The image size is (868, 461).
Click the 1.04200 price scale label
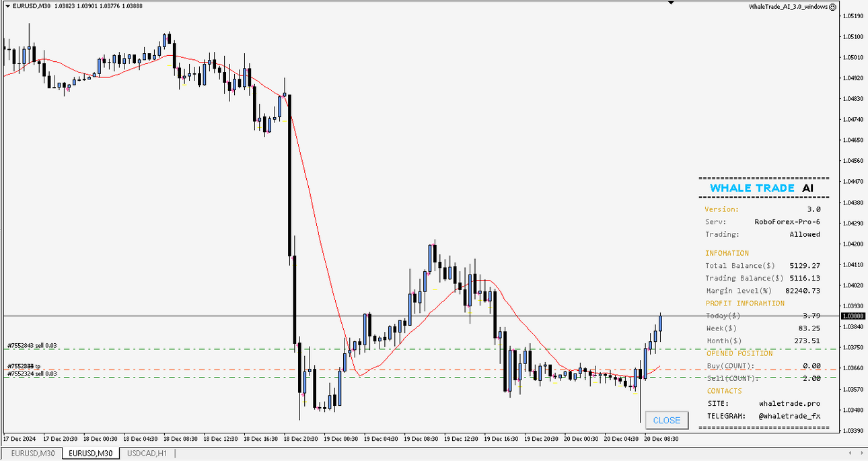pos(855,244)
